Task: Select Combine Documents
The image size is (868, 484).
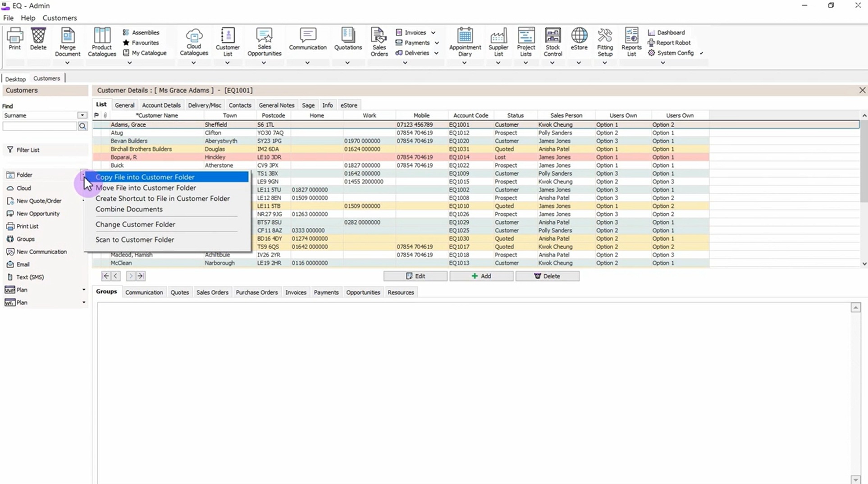Action: coord(129,209)
